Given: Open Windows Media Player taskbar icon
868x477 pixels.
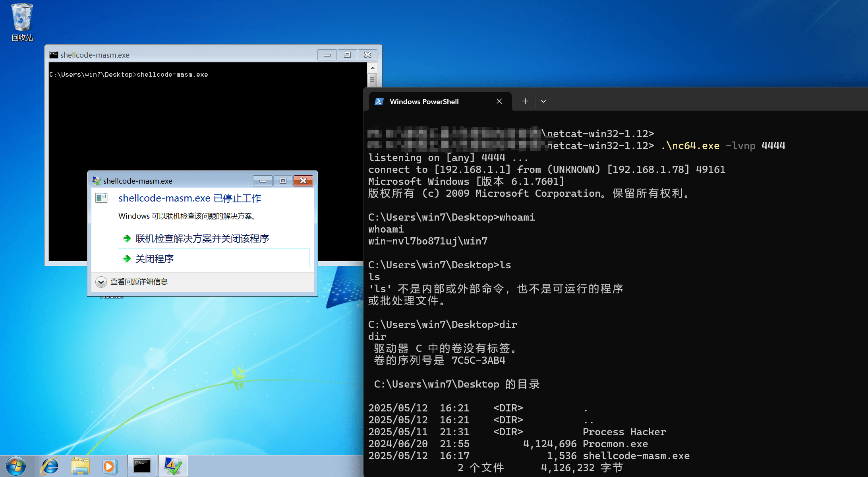Looking at the screenshot, I should click(x=110, y=466).
